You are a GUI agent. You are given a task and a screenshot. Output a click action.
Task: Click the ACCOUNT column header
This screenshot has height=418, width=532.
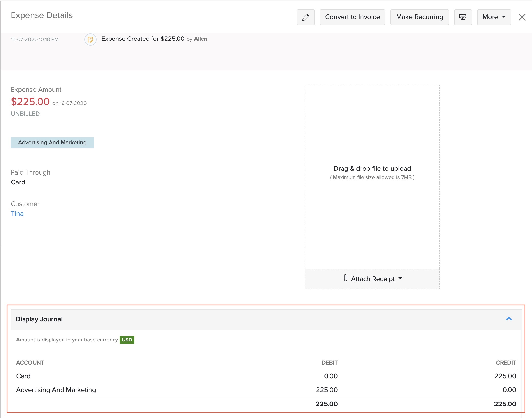pyautogui.click(x=30, y=363)
